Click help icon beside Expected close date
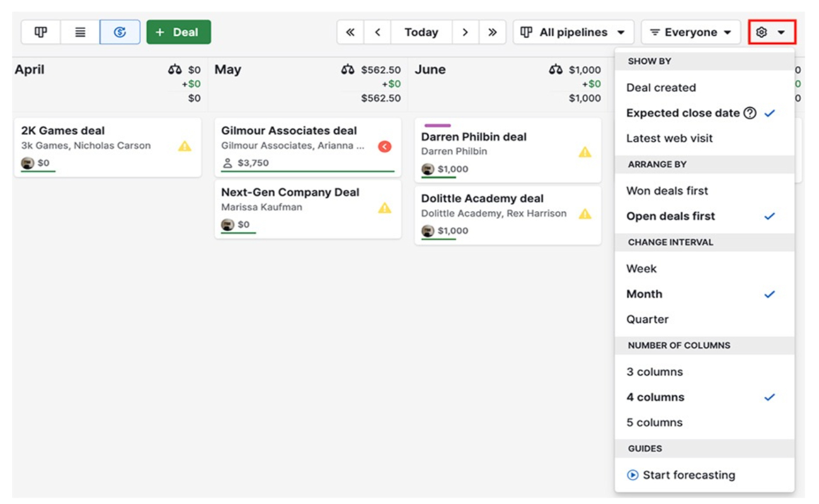The height and width of the screenshot is (504, 819). point(750,113)
